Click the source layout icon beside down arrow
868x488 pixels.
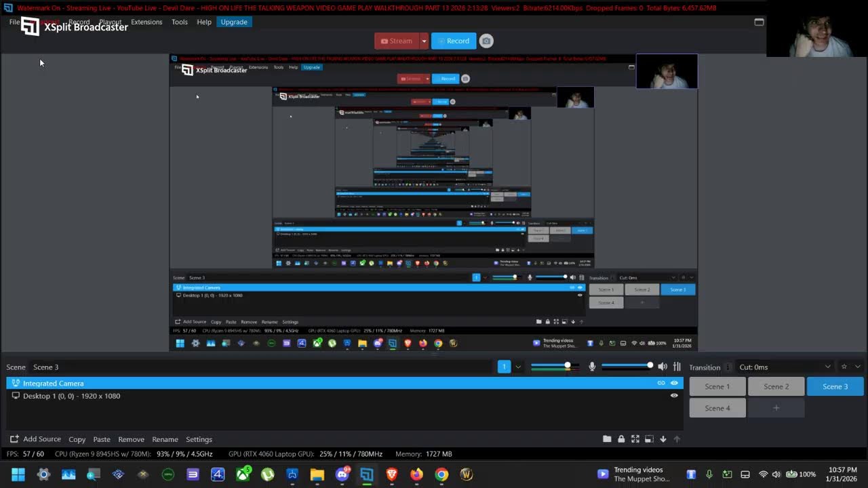(x=649, y=439)
